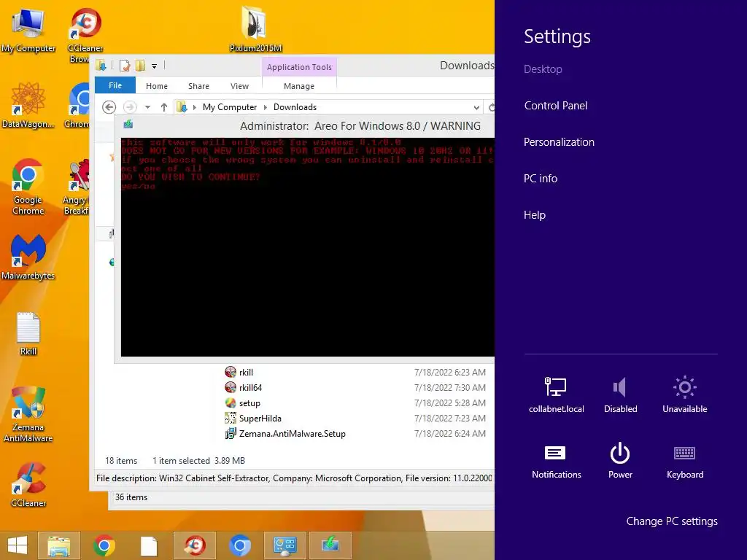Image resolution: width=747 pixels, height=560 pixels.
Task: Open the blank document taskbar icon
Action: [x=149, y=545]
